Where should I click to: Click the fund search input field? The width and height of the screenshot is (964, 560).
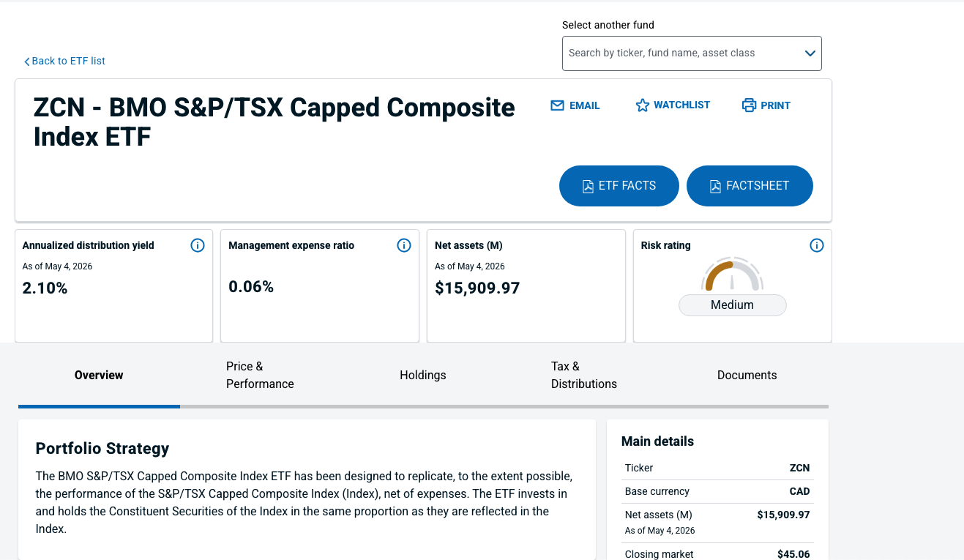(692, 53)
